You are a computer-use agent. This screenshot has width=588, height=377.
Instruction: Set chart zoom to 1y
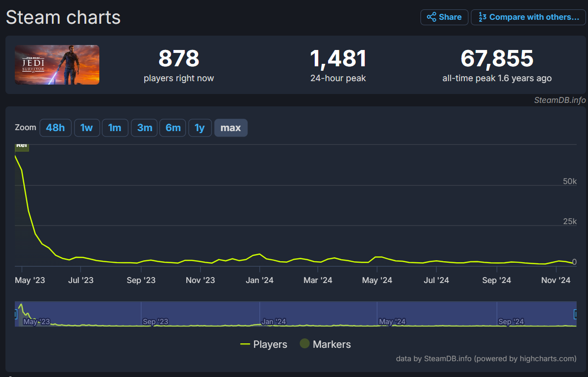tap(200, 128)
